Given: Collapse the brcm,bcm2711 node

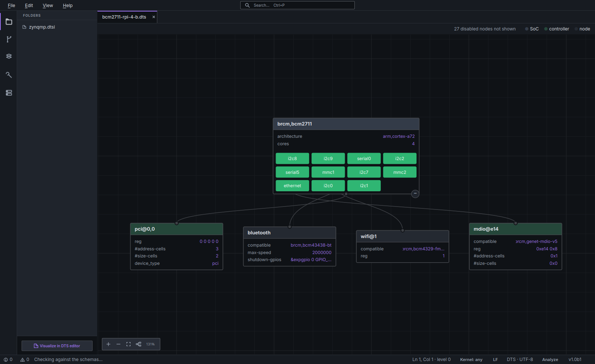Looking at the screenshot, I should coord(415,194).
